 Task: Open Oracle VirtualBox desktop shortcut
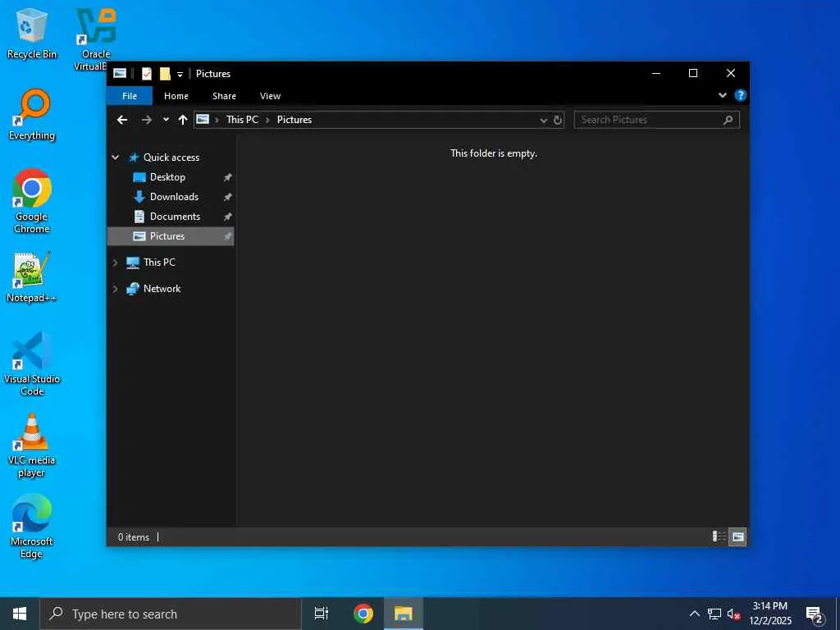(x=96, y=39)
